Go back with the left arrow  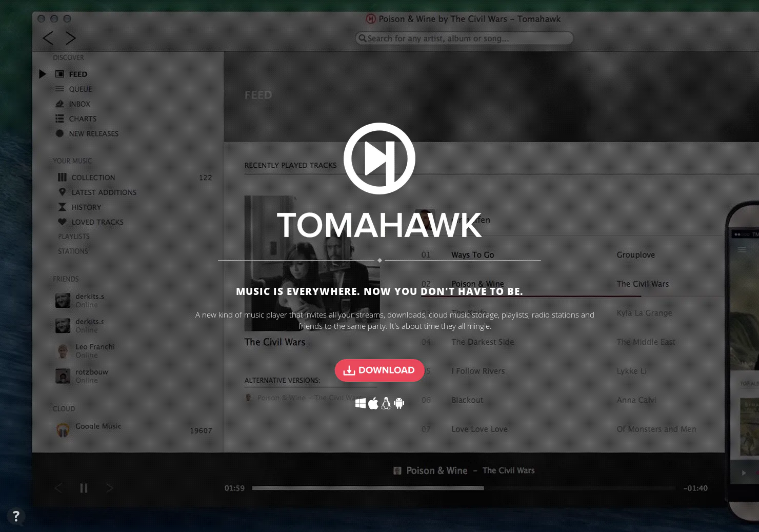tap(48, 38)
